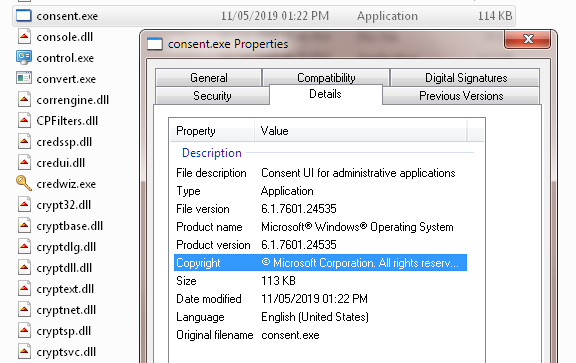576x363 pixels.
Task: Click the cryptext.dll file name
Action: (65, 289)
